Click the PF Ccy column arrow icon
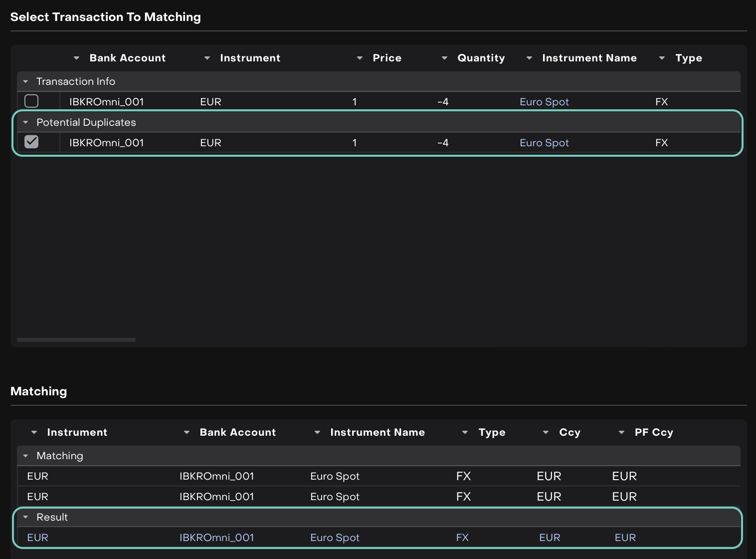Screen dimensions: 756x559 pyautogui.click(x=621, y=433)
